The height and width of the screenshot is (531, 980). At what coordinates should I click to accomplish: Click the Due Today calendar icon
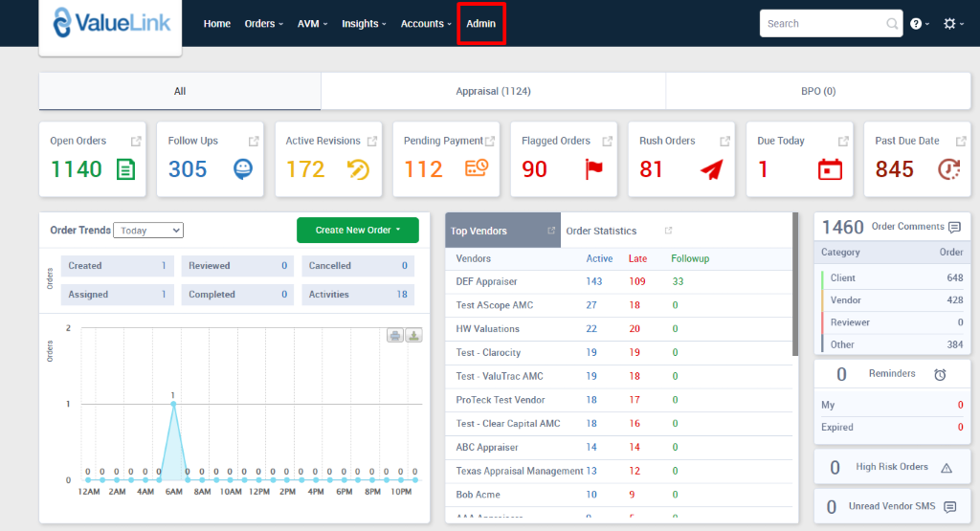click(830, 169)
